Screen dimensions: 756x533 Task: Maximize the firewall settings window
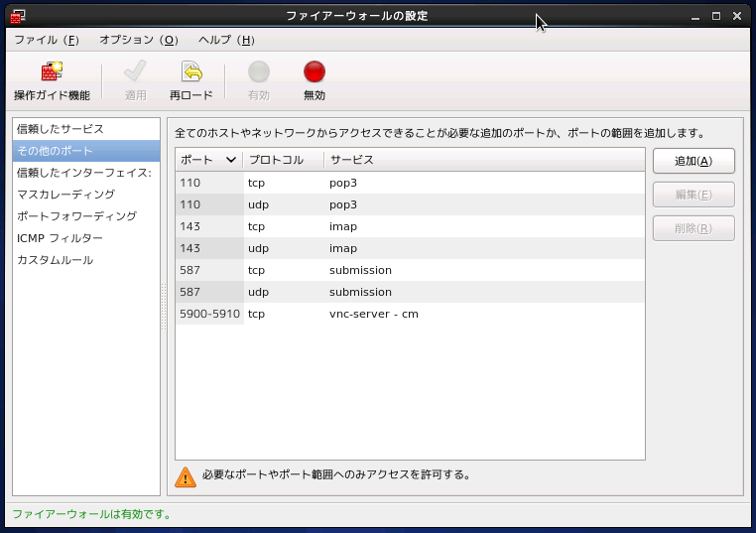[x=716, y=17]
